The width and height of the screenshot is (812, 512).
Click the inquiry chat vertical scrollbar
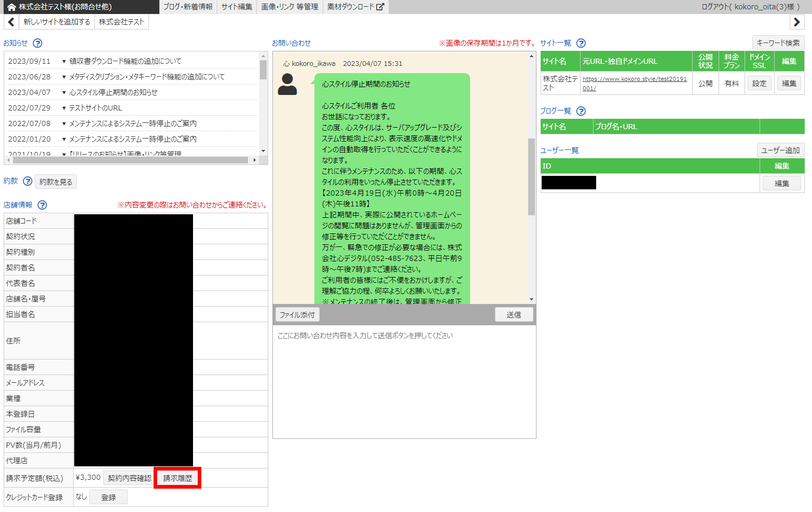click(532, 176)
